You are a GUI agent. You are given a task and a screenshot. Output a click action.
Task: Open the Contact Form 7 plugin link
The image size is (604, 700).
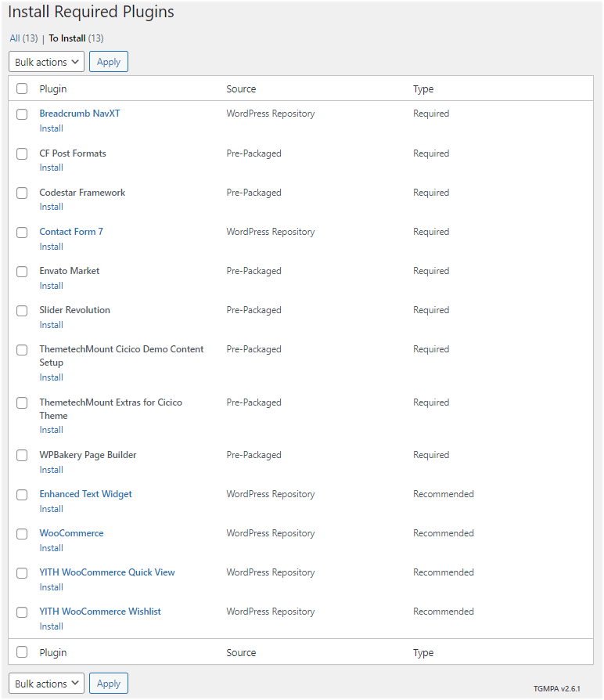point(71,232)
